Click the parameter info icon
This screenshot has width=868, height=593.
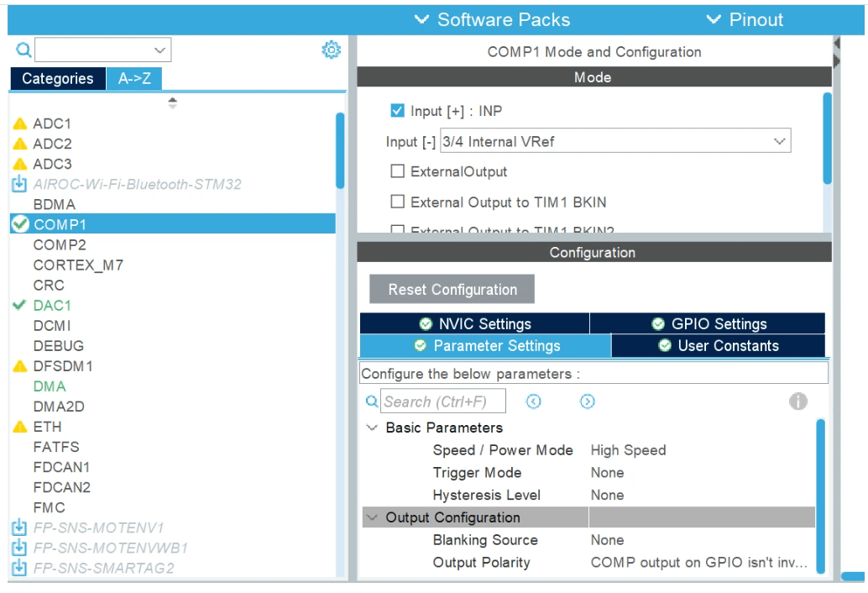point(797,401)
